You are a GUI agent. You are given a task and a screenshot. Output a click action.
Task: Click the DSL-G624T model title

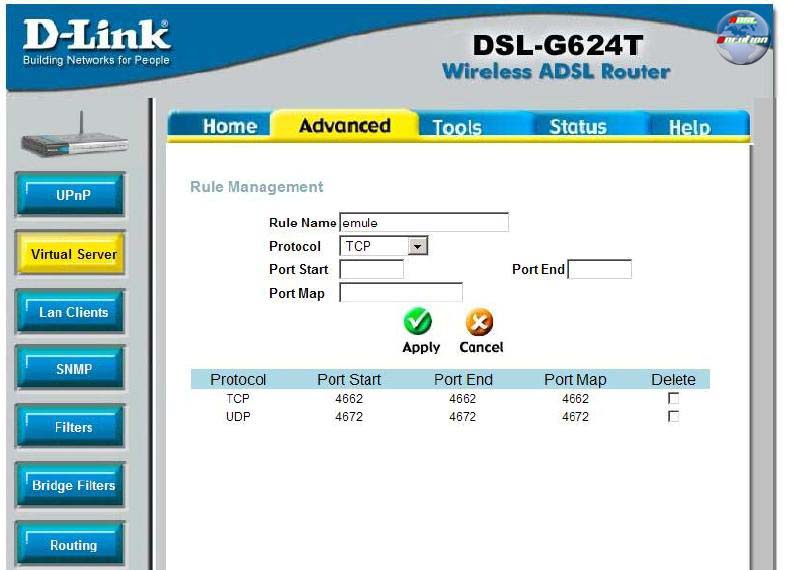tap(558, 45)
